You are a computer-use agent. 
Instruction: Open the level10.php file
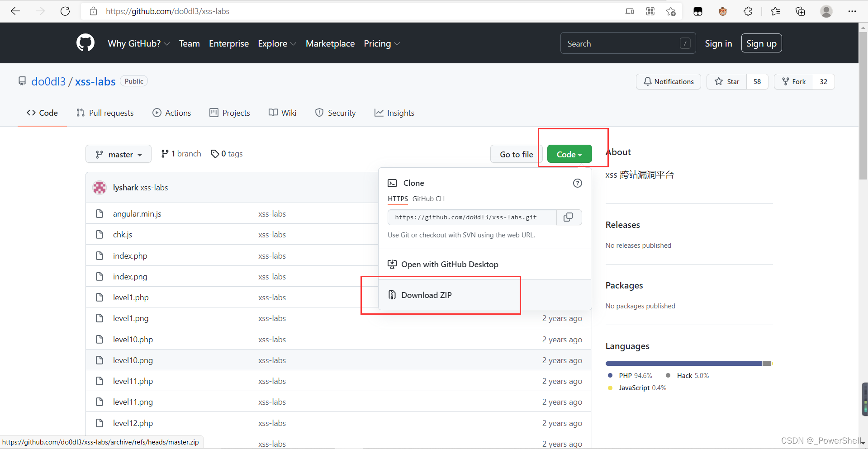coord(133,339)
